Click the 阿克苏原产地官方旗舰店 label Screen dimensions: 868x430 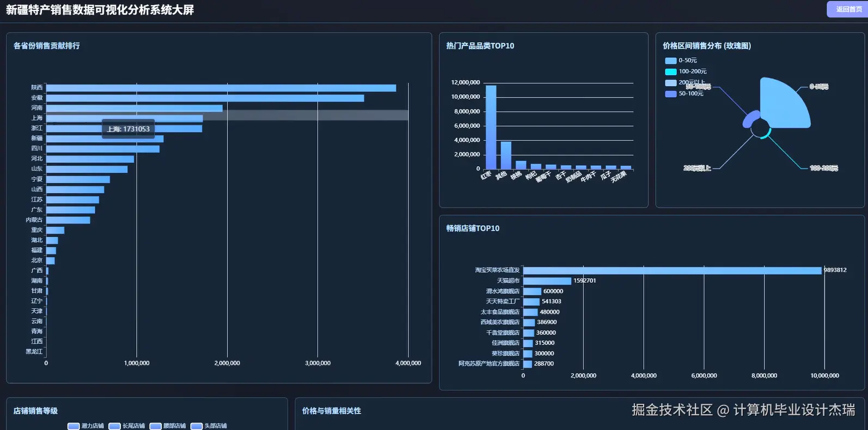(x=489, y=364)
